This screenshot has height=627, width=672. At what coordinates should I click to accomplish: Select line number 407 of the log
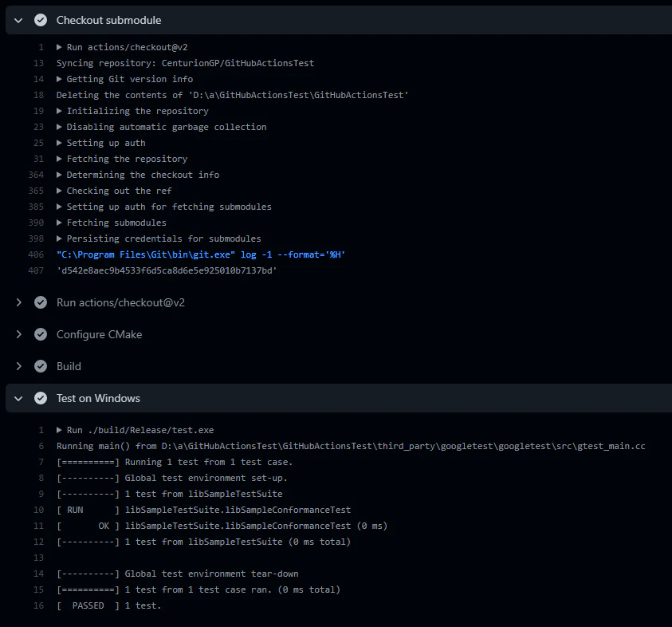(x=36, y=270)
